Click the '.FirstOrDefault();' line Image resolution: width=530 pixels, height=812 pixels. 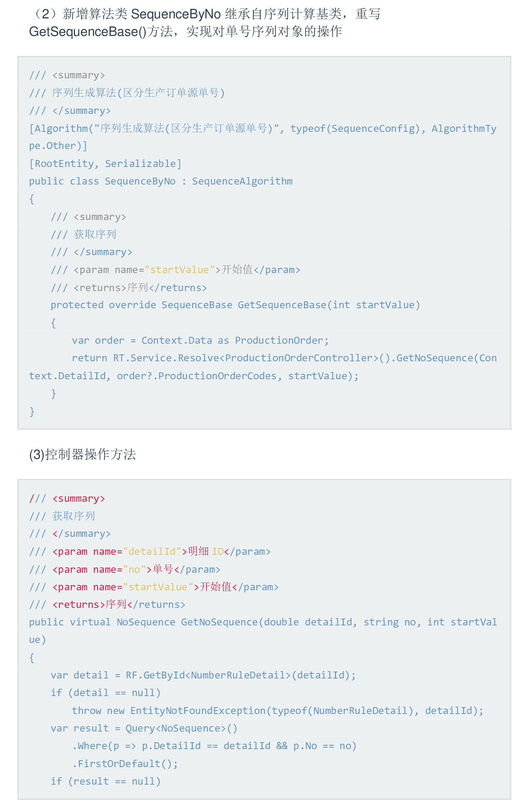tap(125, 764)
